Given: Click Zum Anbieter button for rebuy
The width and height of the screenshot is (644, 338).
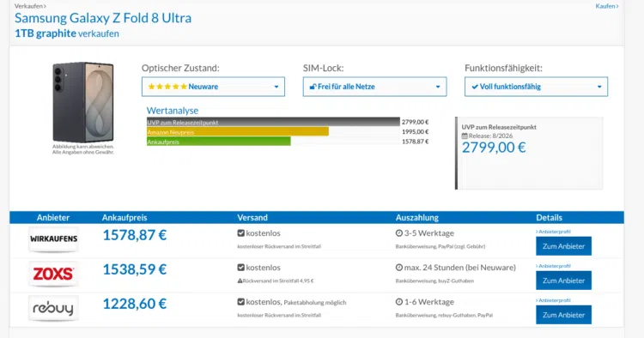Looking at the screenshot, I should coord(563,315).
